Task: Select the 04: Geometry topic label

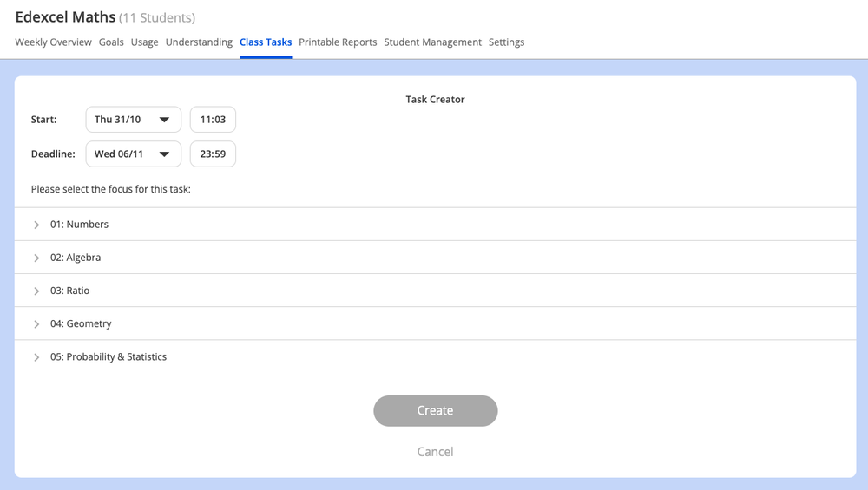Action: [81, 323]
